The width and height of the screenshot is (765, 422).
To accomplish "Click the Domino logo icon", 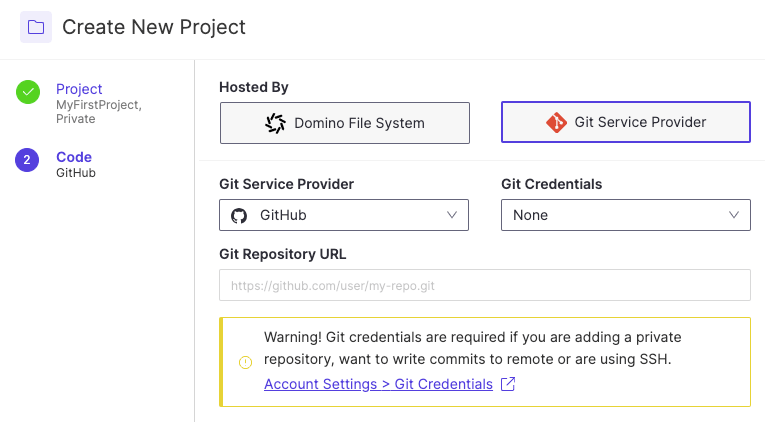I will tap(275, 123).
